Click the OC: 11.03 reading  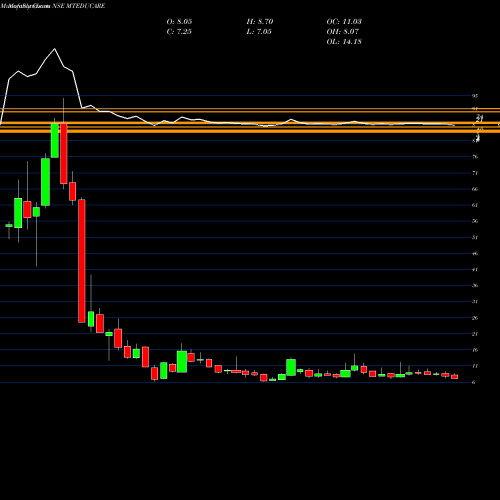tap(344, 22)
